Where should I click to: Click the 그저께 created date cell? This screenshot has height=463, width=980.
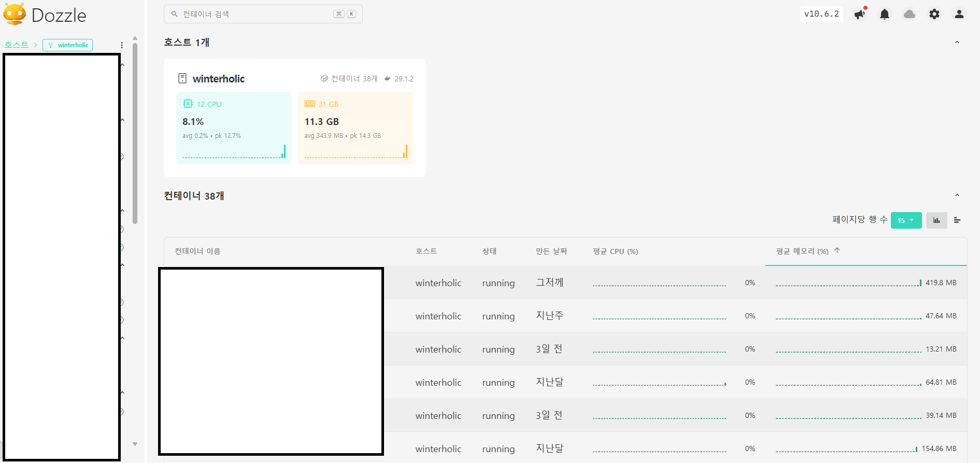point(549,283)
